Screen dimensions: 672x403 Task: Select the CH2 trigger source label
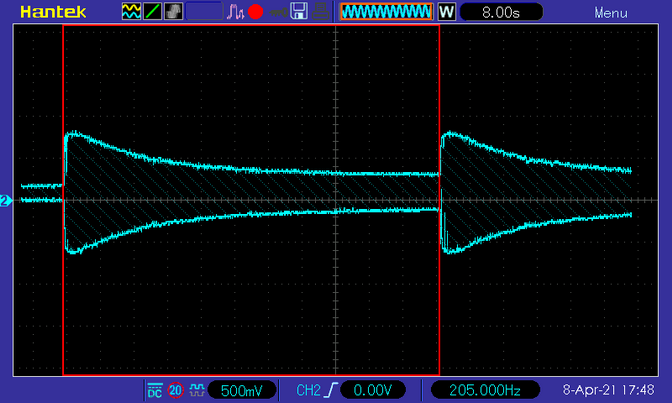(x=308, y=390)
